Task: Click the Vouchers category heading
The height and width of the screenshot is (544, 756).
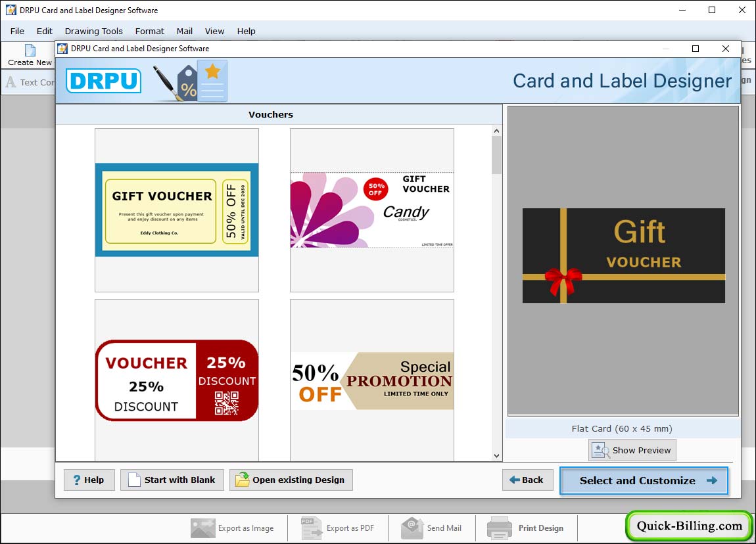Action: point(270,115)
